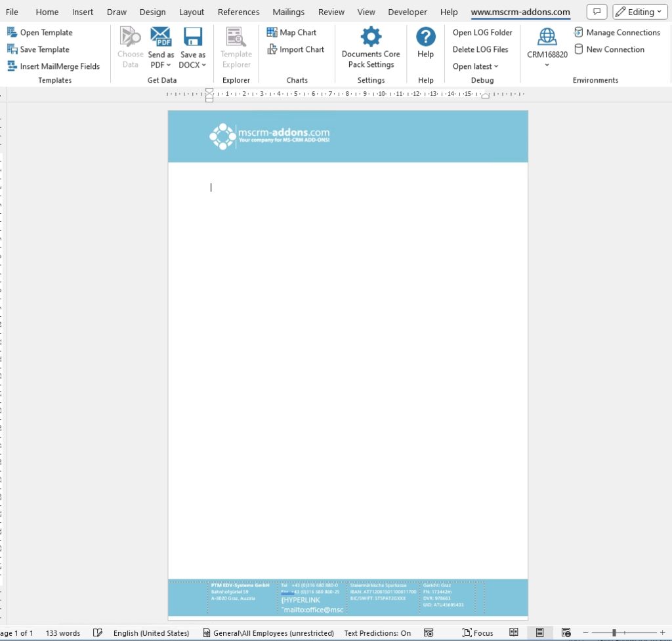The width and height of the screenshot is (672, 641).
Task: Create a New Connection
Action: (609, 49)
